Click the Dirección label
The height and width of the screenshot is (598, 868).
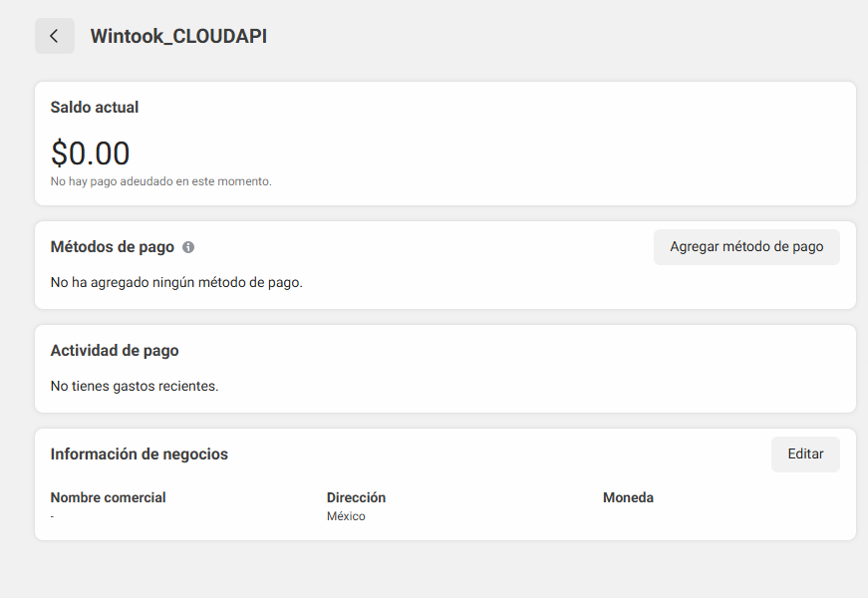point(356,497)
